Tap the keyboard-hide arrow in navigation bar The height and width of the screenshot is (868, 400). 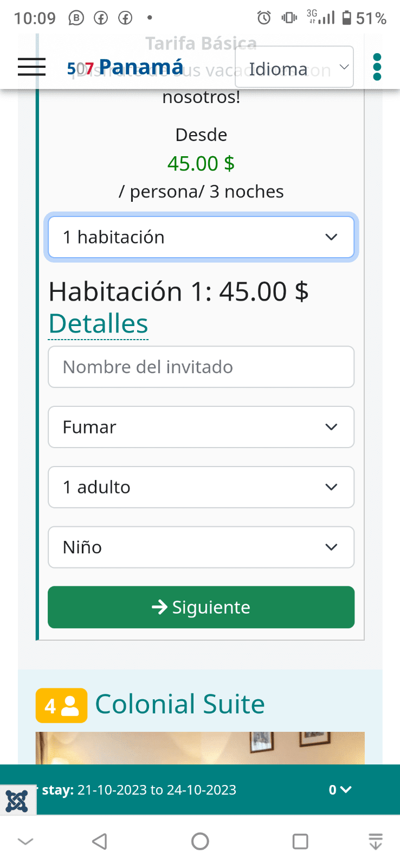[x=25, y=841]
